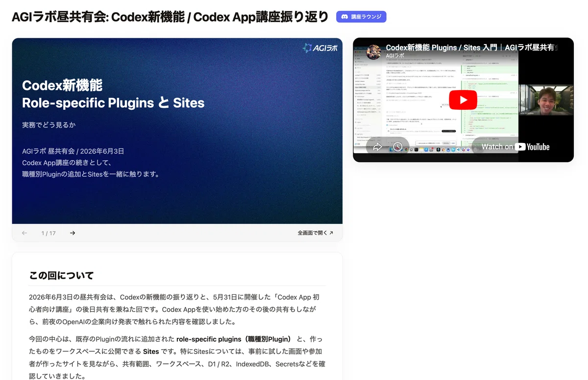Click the share arrow icon on video
This screenshot has height=380, width=588.
(377, 146)
